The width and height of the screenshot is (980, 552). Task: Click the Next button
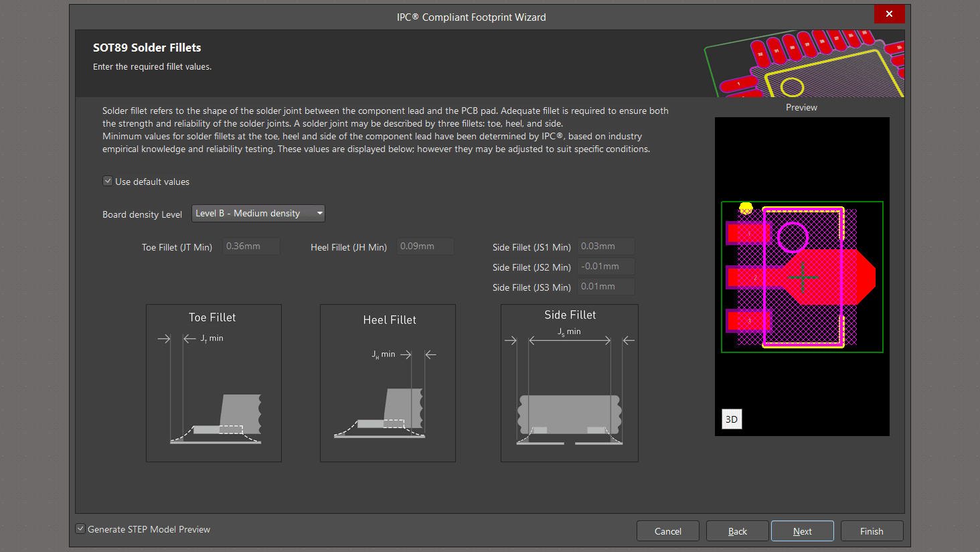802,531
